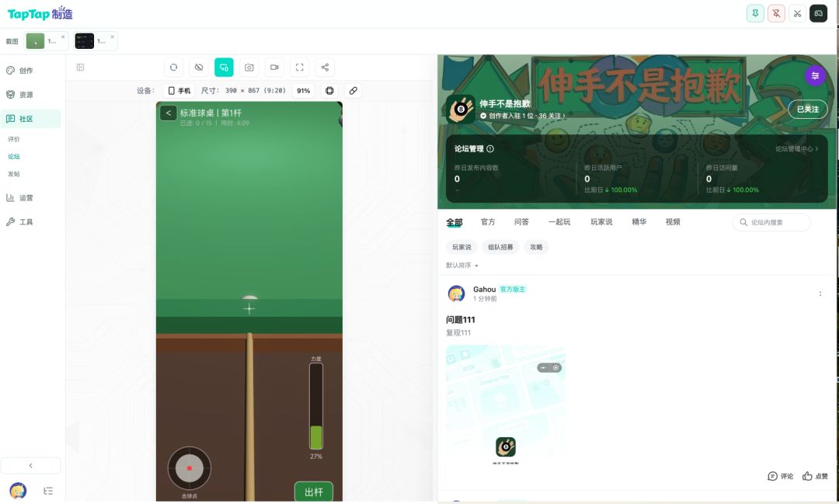Open the green screenshot thumbnail tab
The image size is (839, 504).
point(35,41)
